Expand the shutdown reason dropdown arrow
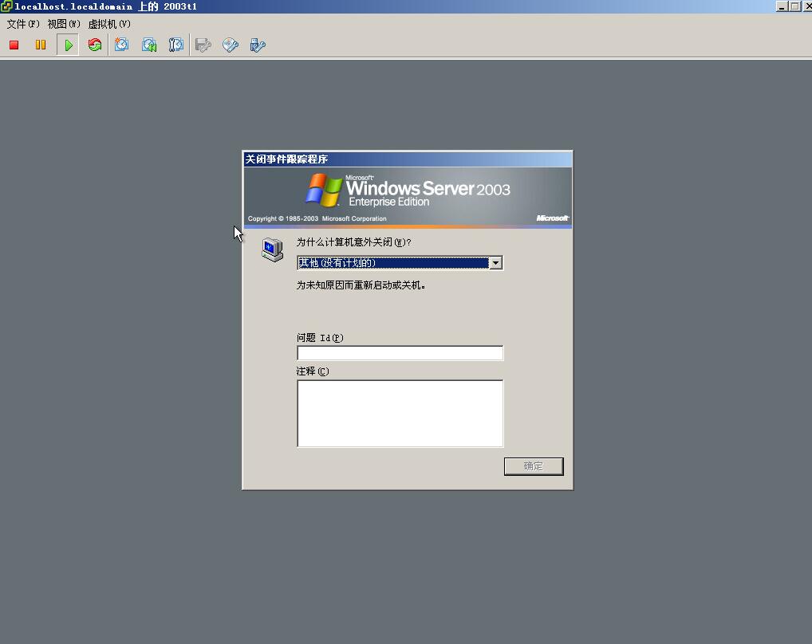 pos(495,263)
